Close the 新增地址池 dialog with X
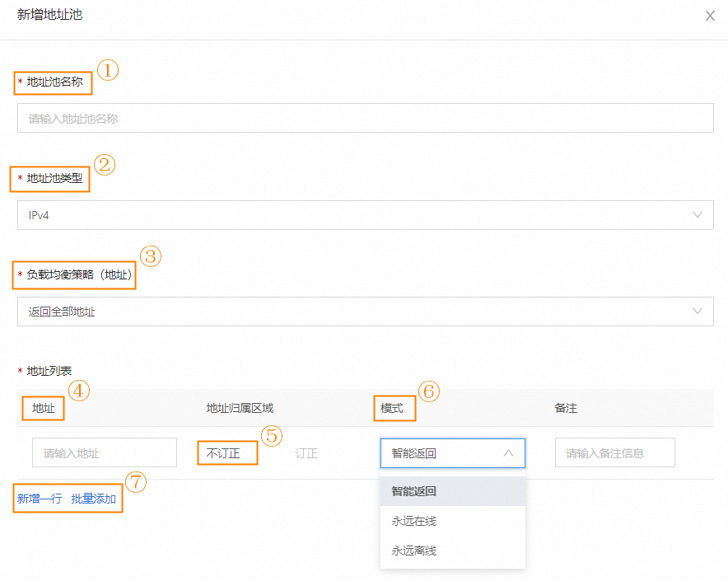 (710, 16)
